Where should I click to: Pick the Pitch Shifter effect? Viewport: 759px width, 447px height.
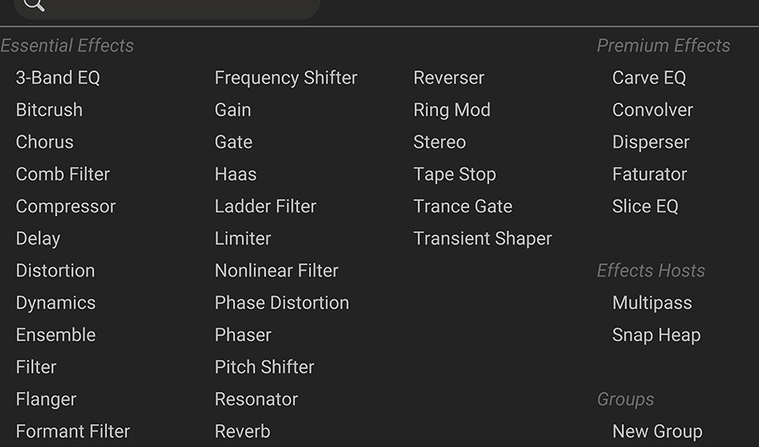[x=264, y=367]
